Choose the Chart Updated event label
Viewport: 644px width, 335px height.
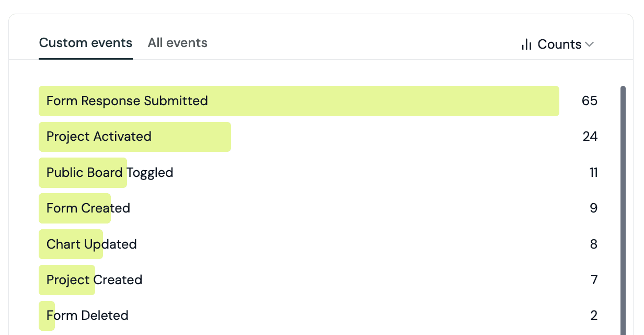91,244
